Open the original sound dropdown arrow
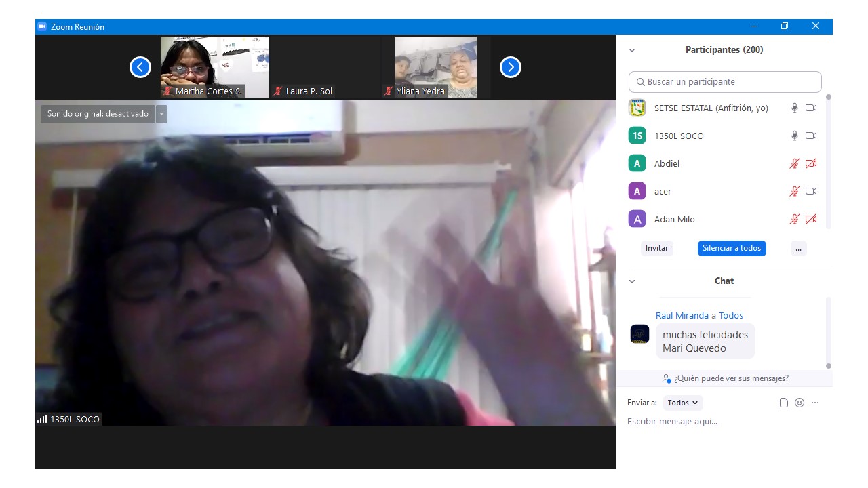 tap(161, 114)
